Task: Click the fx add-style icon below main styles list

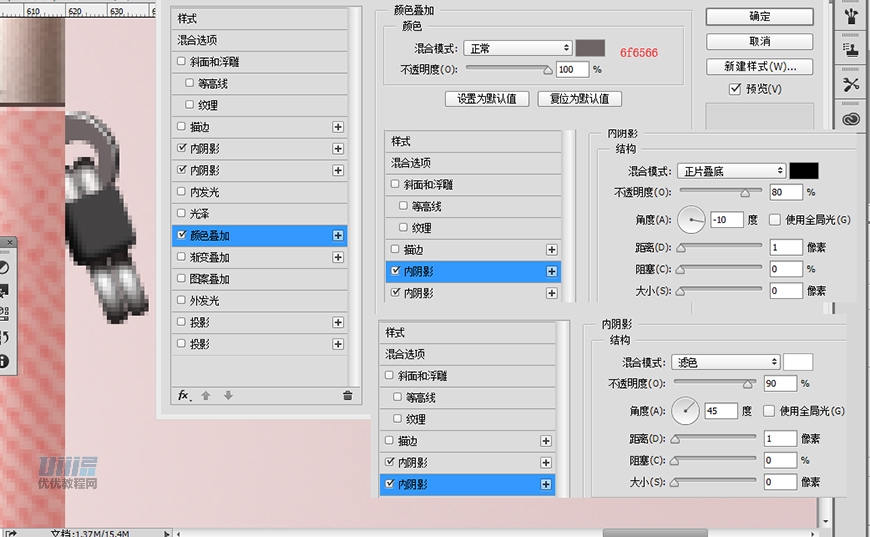Action: click(x=184, y=396)
